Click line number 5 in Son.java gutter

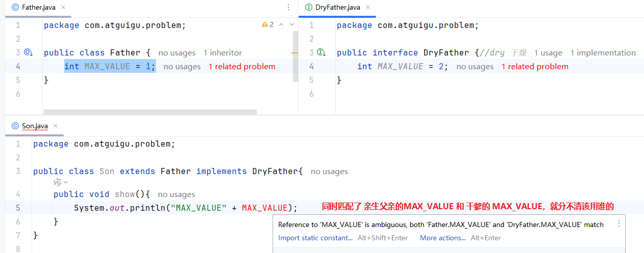(18, 208)
